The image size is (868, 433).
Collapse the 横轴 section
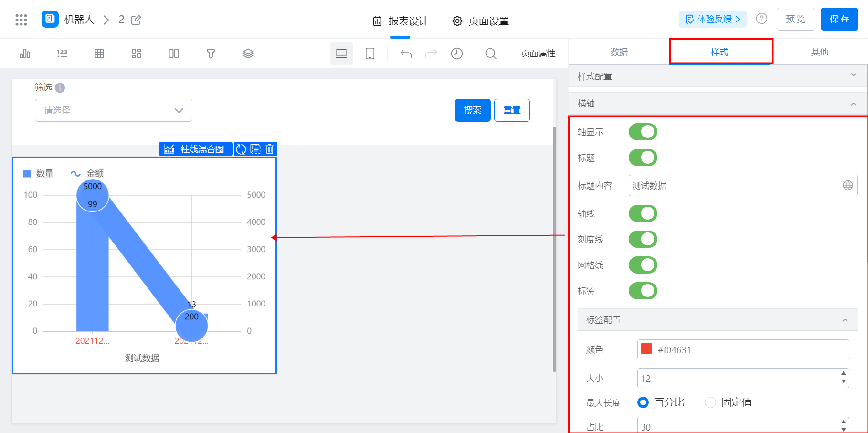pos(853,104)
